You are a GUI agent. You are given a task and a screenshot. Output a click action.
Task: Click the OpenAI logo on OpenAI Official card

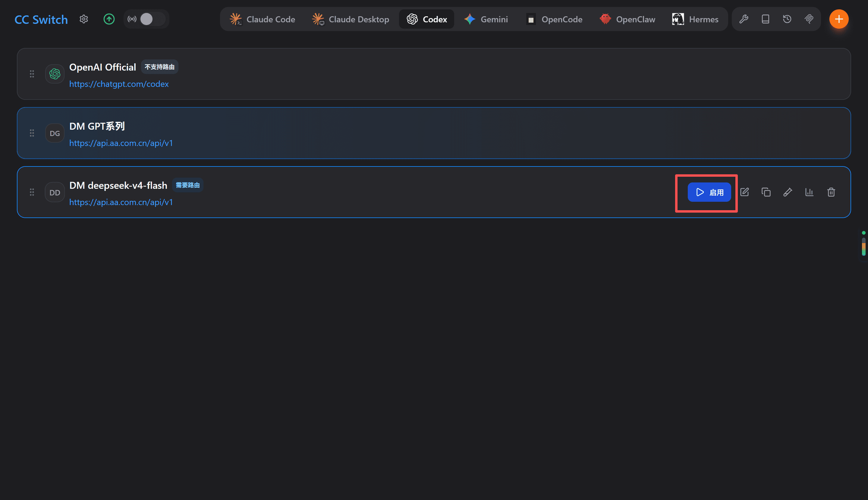point(55,74)
